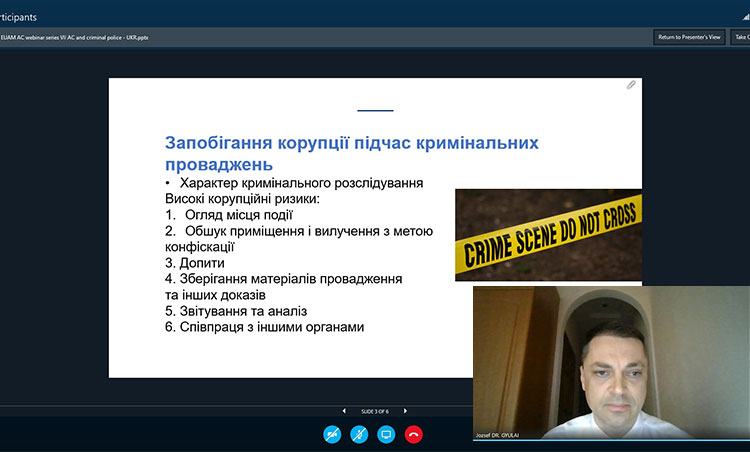750x452 pixels.
Task: Toggle the video camera button
Action: (332, 434)
